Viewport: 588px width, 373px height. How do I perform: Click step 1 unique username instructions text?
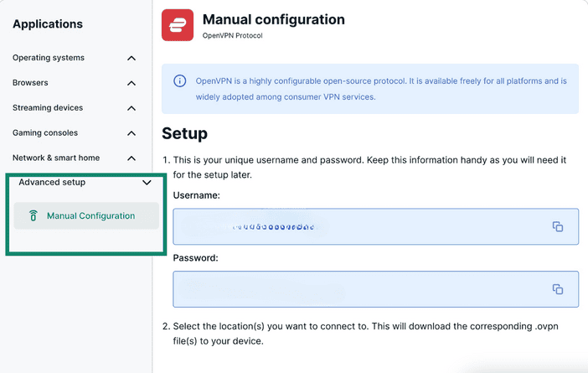click(x=369, y=168)
